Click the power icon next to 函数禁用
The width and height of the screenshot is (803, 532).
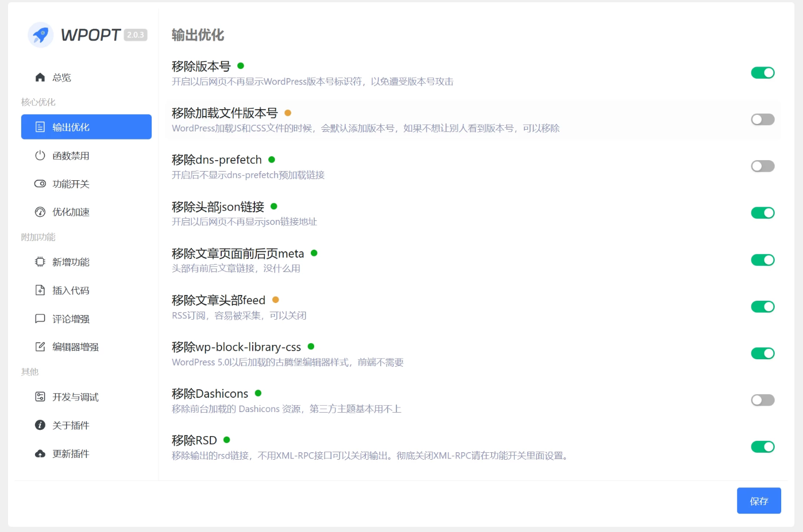(40, 156)
